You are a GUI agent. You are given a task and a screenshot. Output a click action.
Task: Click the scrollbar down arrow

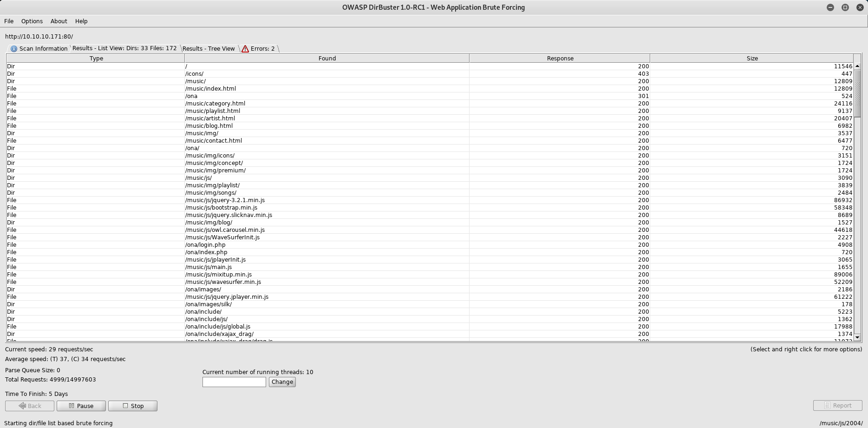(x=857, y=337)
